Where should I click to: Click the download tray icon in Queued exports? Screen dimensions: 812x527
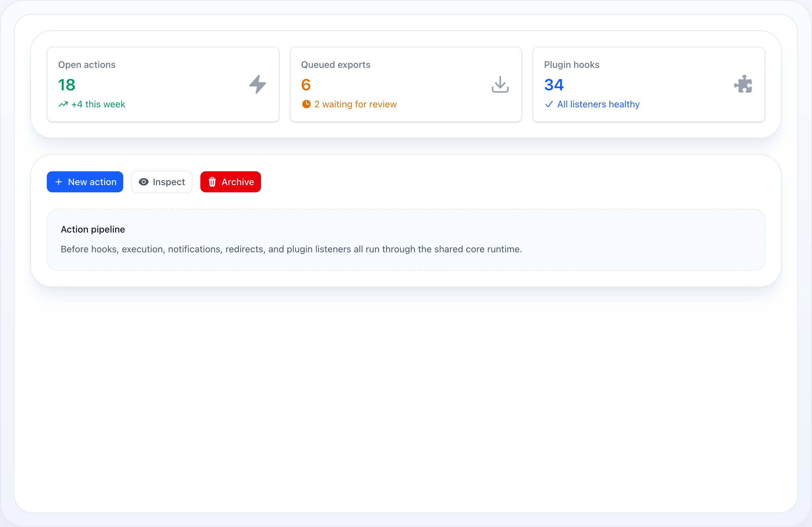500,84
